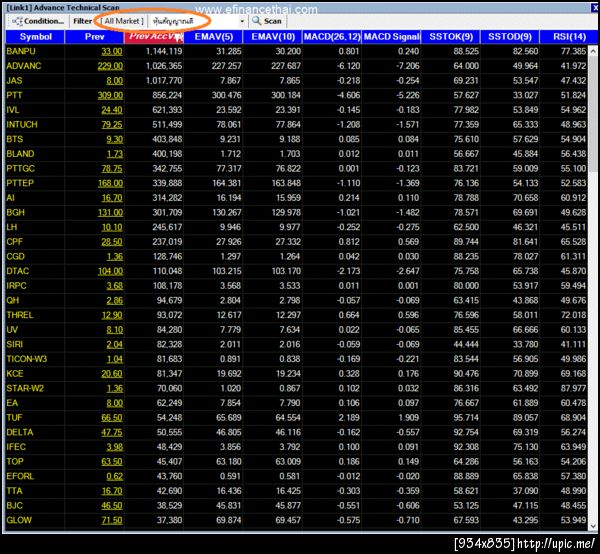Sort by the Prev AccVol column header
The image size is (600, 554).
(153, 37)
